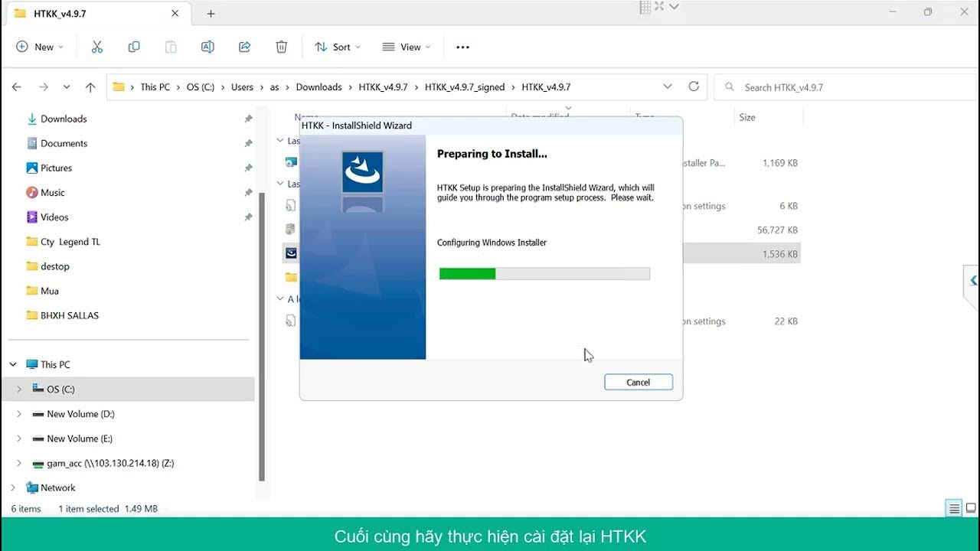Click the Copy icon in toolbar
Image resolution: width=980 pixels, height=551 pixels.
pyautogui.click(x=134, y=47)
